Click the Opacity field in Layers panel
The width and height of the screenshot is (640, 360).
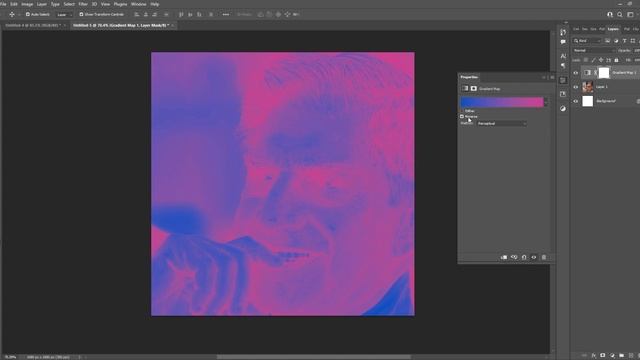636,51
